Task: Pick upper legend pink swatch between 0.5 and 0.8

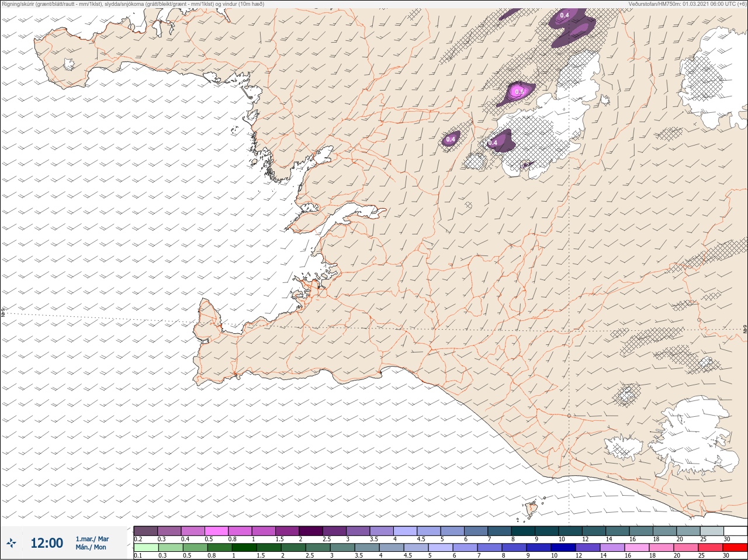Action: [x=217, y=531]
